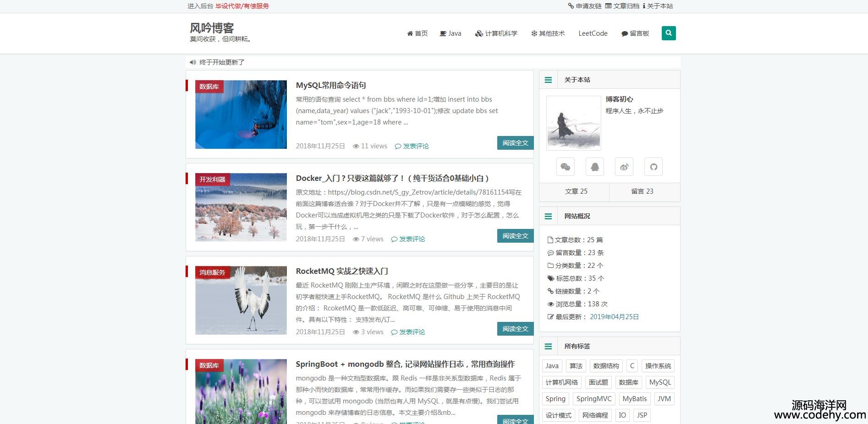Click the 所有标签 panel menu icon
This screenshot has width=868, height=424.
click(548, 346)
